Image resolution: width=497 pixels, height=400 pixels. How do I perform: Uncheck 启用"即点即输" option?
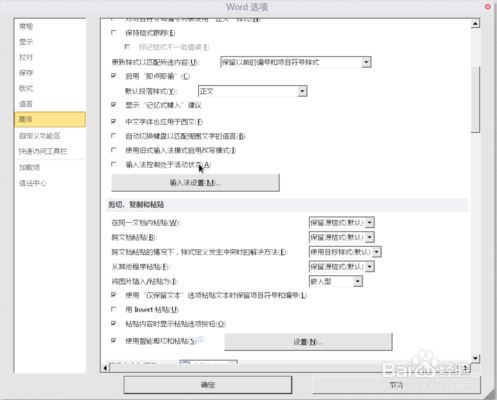pos(114,76)
